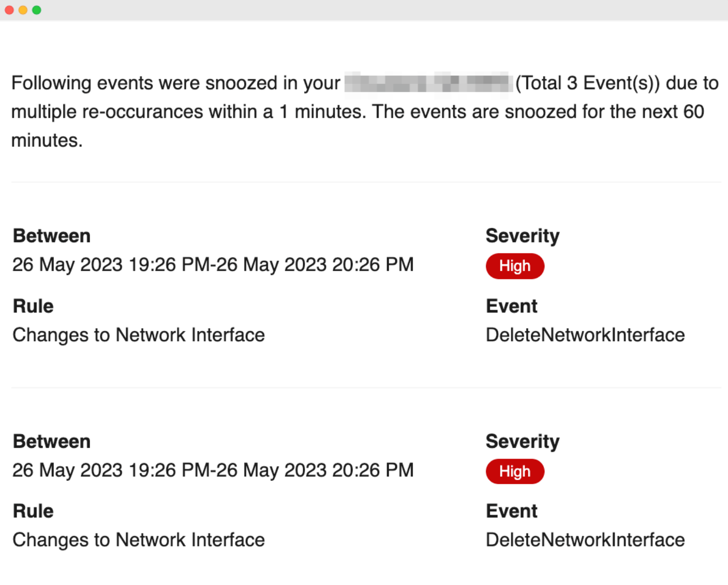
Task: Click the Event heading in the second event
Action: click(511, 511)
